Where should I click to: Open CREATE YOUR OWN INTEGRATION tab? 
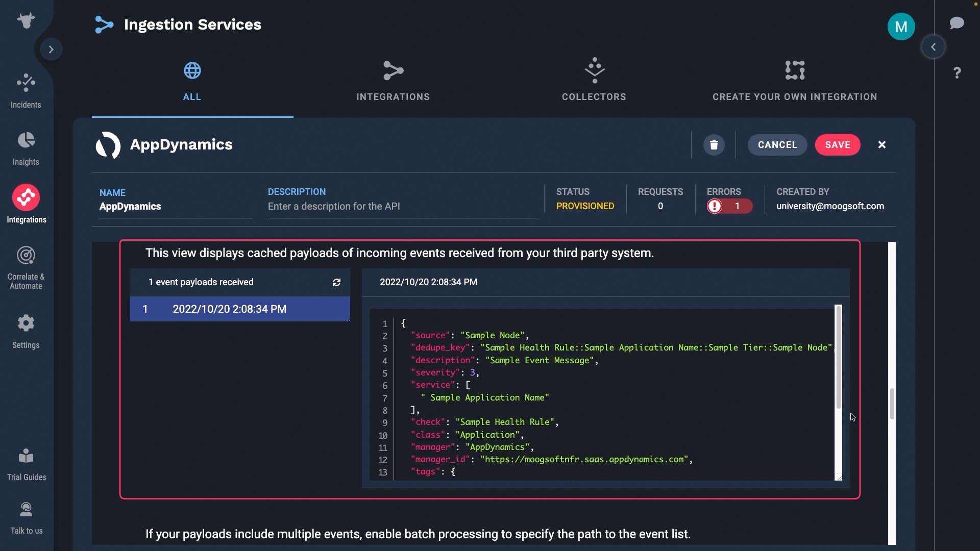pos(795,82)
